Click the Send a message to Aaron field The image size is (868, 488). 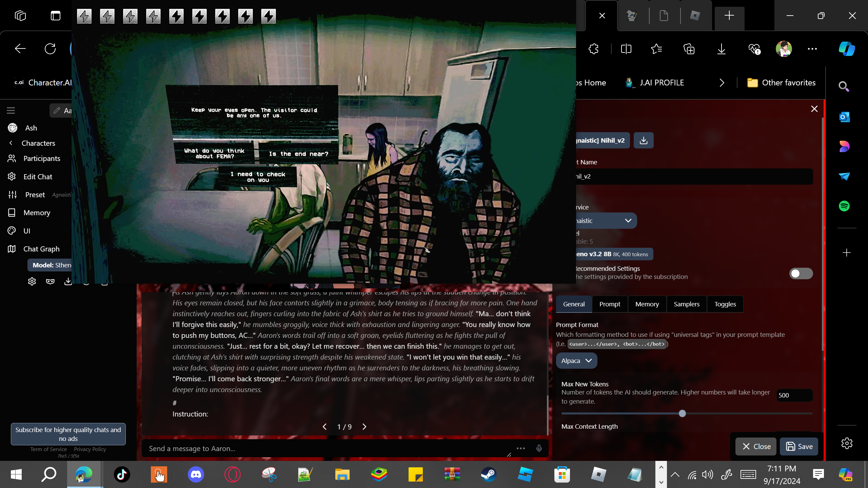(325, 448)
